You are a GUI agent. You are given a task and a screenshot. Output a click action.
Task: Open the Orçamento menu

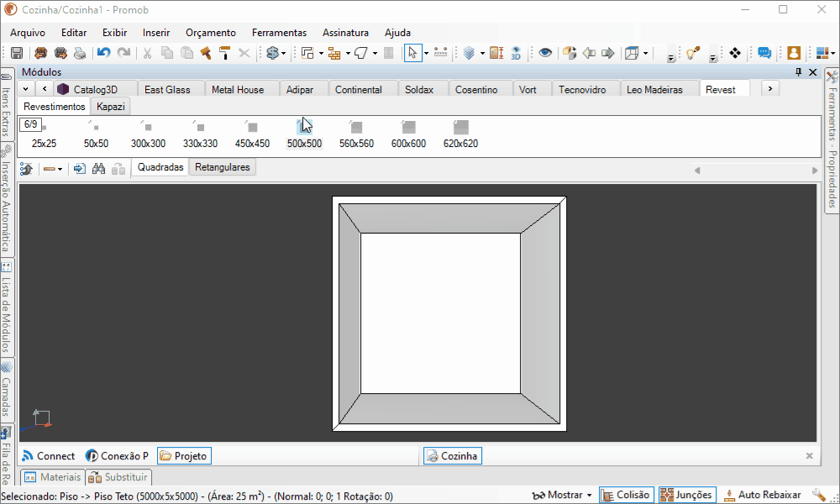tap(211, 33)
